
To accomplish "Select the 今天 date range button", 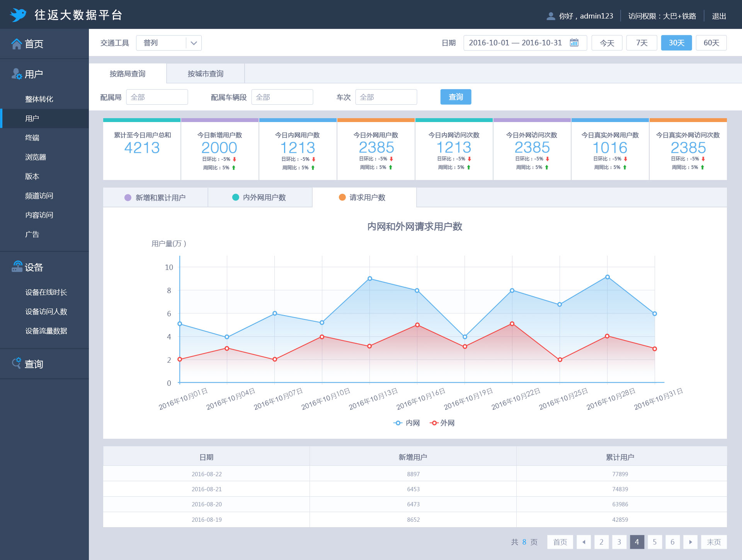I will click(607, 43).
